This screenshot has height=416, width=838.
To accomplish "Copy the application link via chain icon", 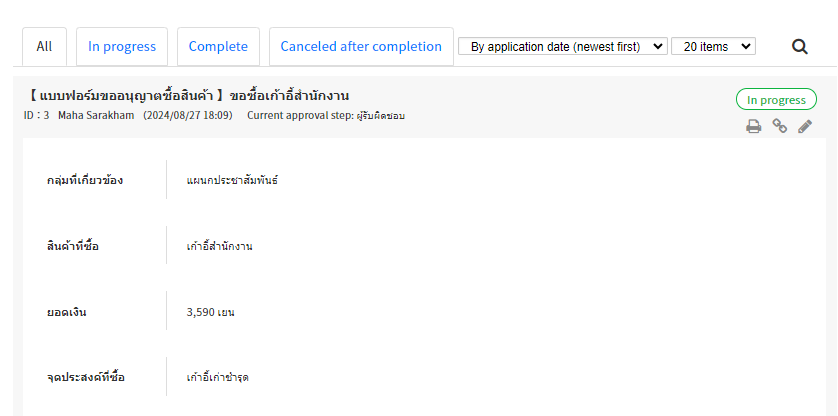I will (780, 126).
